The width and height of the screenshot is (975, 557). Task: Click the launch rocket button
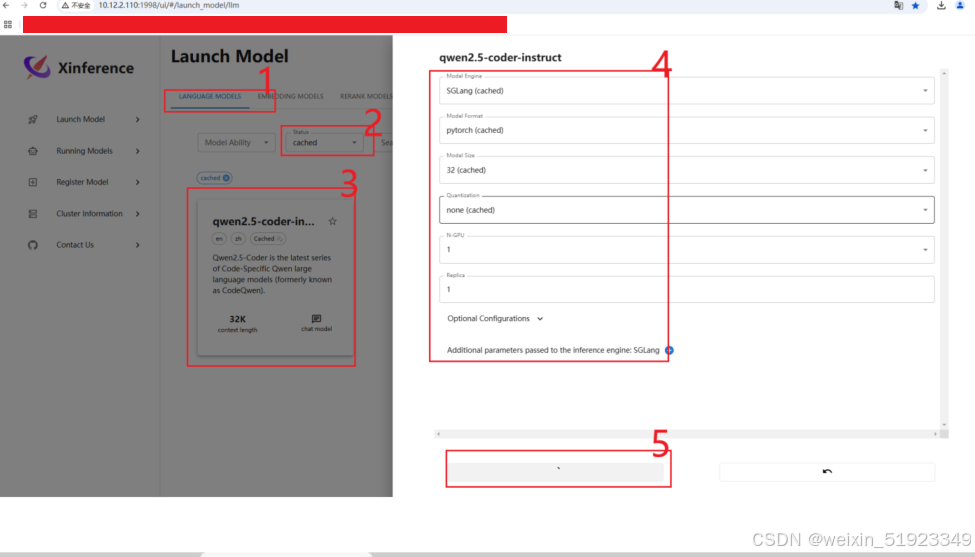click(555, 472)
